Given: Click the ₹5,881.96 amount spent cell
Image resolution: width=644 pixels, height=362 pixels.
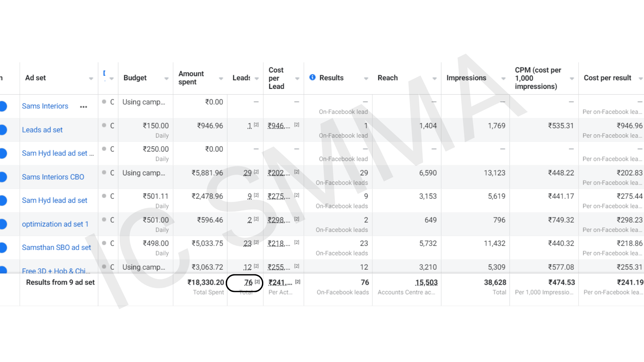Looking at the screenshot, I should [207, 173].
